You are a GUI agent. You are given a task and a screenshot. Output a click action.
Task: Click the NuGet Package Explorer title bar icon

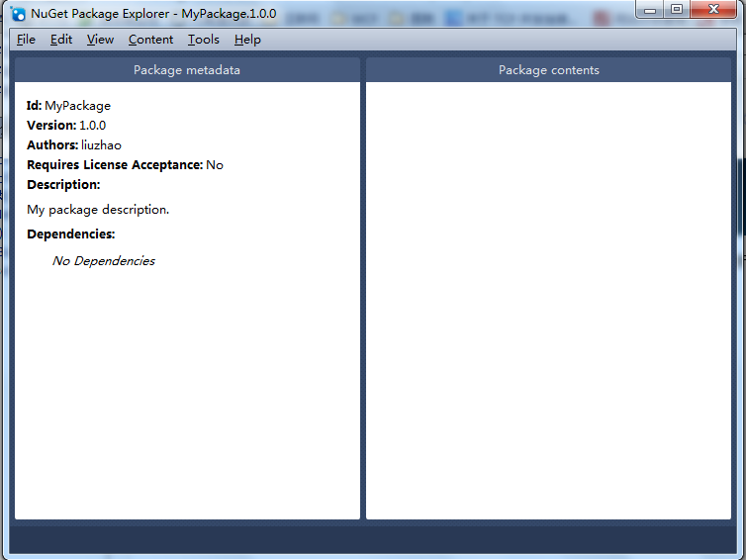coord(18,14)
